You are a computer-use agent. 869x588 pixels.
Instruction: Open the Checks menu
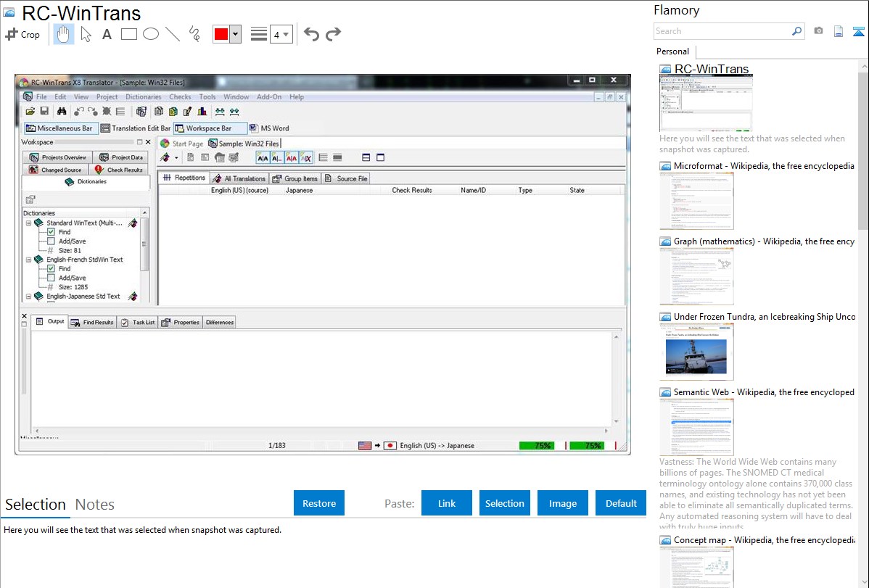point(180,97)
